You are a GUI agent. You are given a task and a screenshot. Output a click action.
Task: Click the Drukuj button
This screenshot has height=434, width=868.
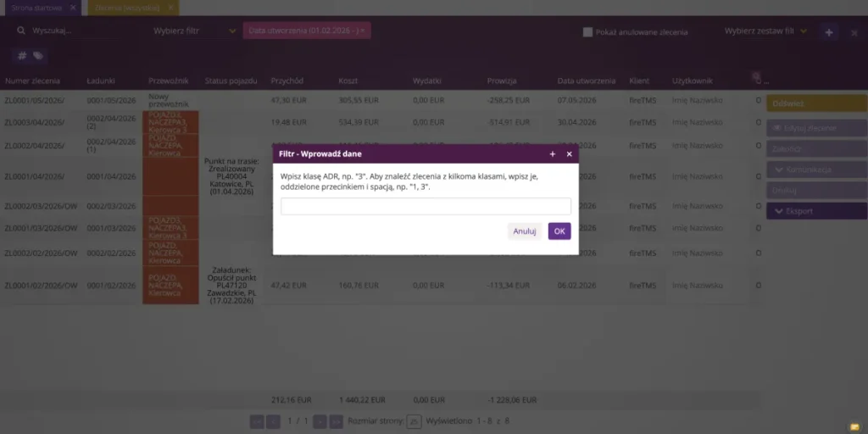816,190
